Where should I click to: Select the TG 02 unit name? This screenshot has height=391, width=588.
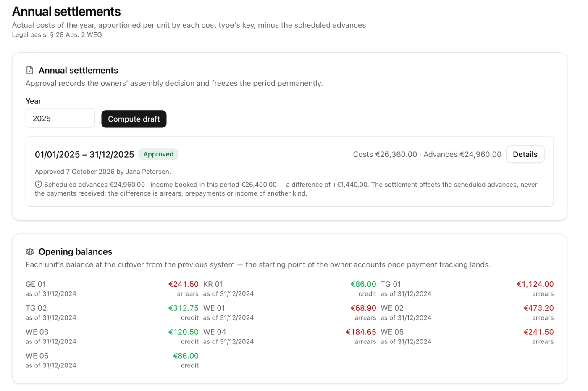36,308
